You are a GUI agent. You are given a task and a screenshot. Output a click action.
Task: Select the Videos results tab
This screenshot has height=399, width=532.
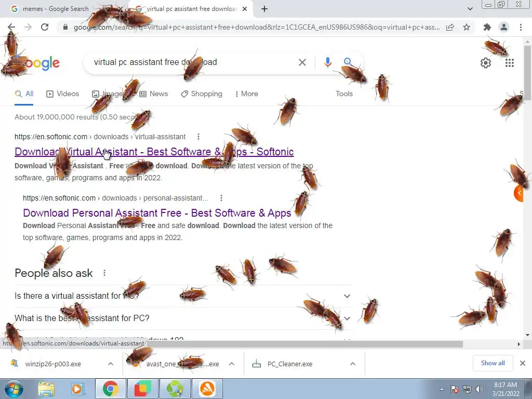[x=62, y=94]
